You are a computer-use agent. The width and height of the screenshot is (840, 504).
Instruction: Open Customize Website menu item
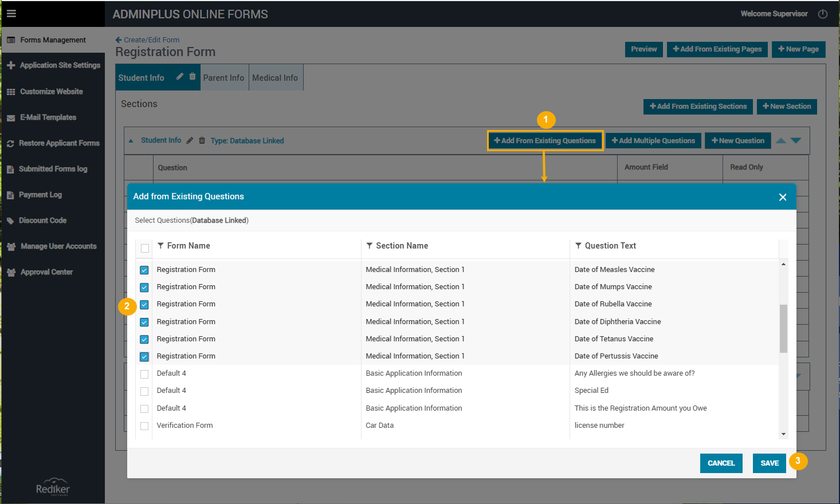pyautogui.click(x=51, y=92)
